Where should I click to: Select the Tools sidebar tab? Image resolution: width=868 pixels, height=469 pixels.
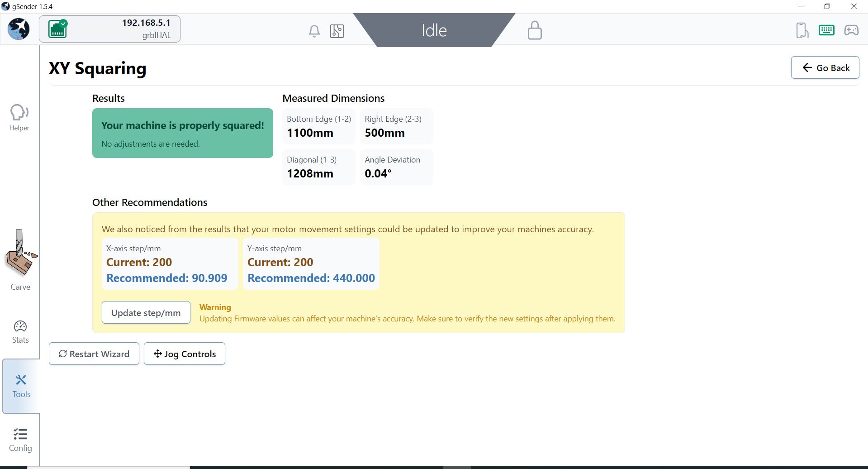tap(21, 386)
